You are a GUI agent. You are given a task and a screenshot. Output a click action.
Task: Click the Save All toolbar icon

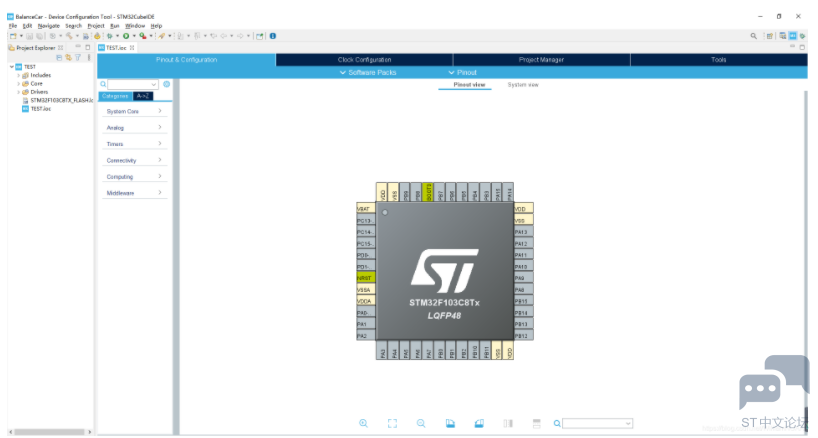(x=39, y=36)
